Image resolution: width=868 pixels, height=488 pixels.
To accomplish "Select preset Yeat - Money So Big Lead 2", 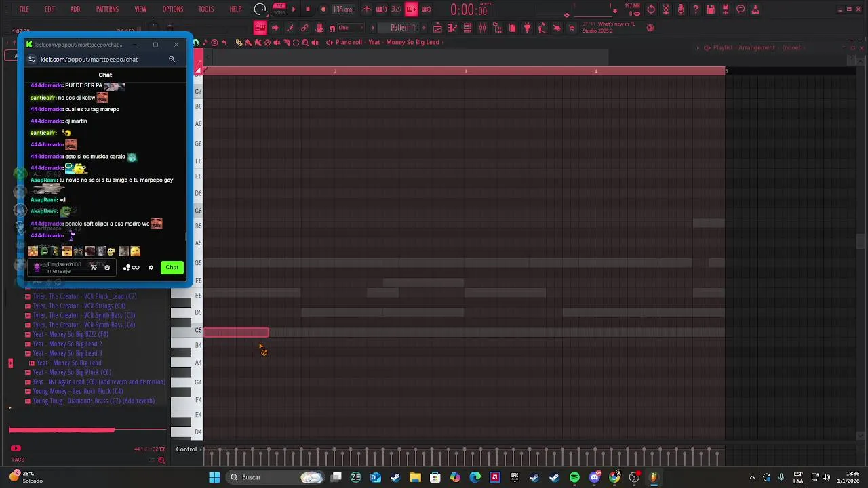I will [67, 344].
